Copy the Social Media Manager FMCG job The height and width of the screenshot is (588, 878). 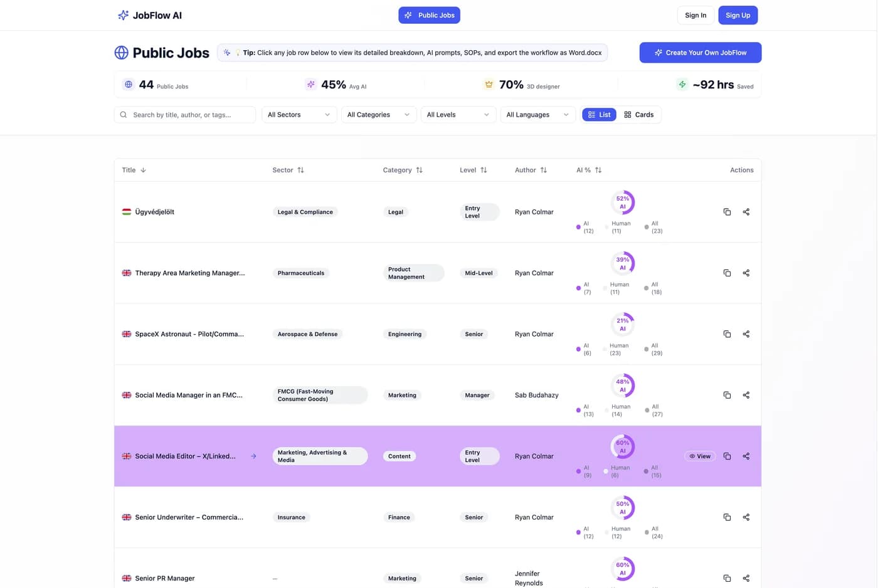[x=727, y=395]
